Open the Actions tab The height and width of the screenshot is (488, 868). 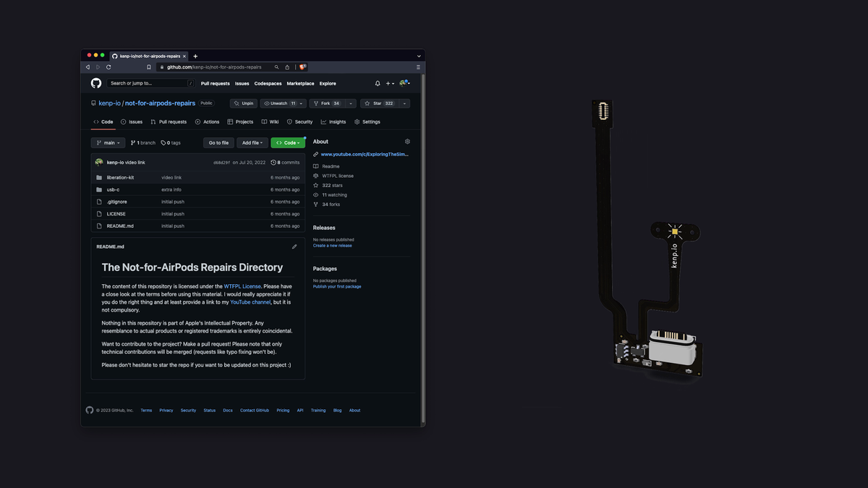pyautogui.click(x=207, y=122)
